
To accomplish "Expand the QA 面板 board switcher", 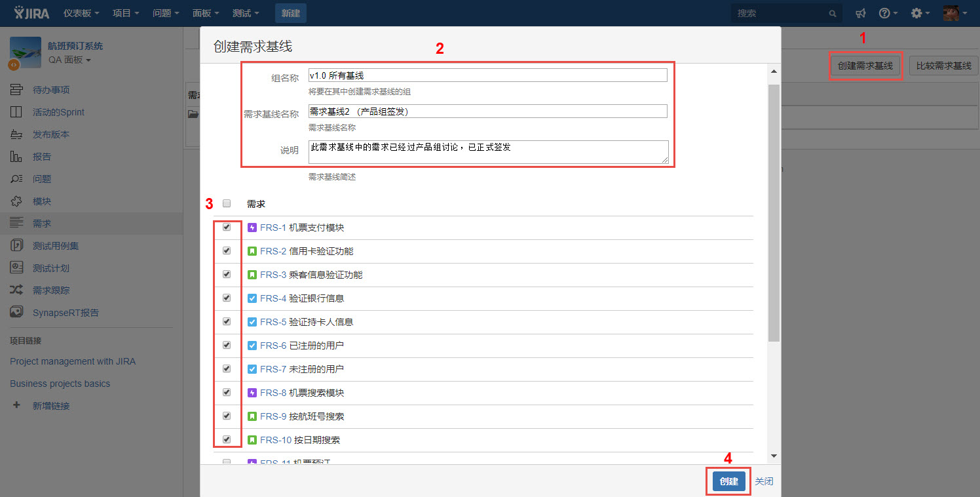I will tap(69, 60).
